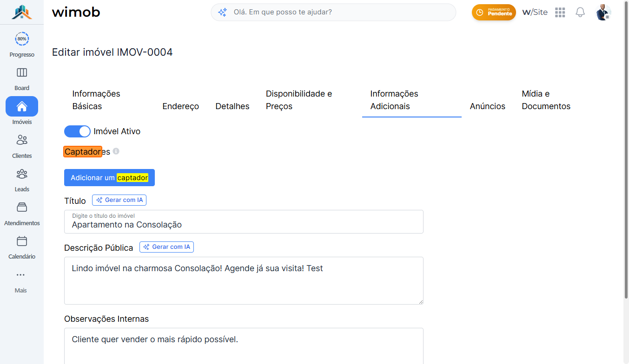Screen dimensions: 629x364
Task: Click the Descrição Pública text area
Action: [244, 281]
